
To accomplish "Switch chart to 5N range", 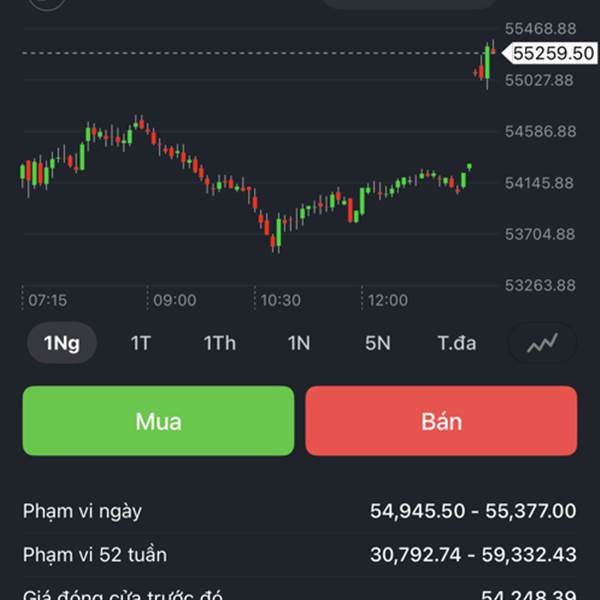I will pyautogui.click(x=377, y=343).
